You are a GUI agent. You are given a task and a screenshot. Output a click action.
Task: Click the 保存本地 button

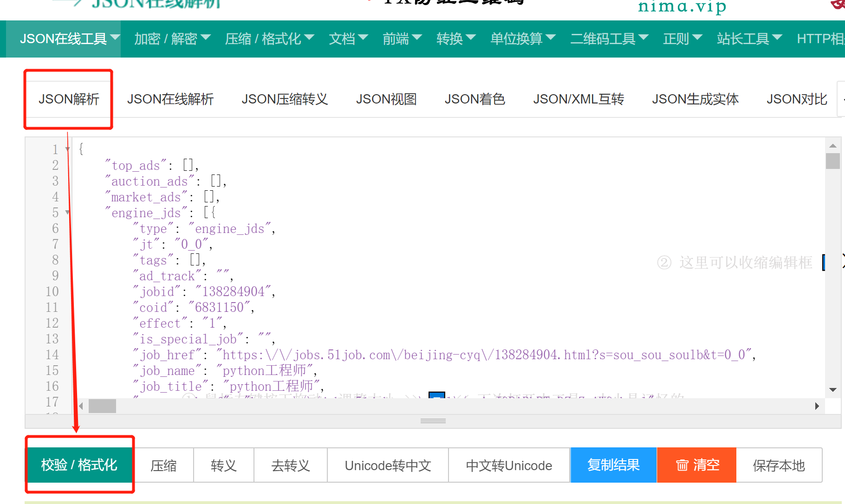click(x=779, y=465)
